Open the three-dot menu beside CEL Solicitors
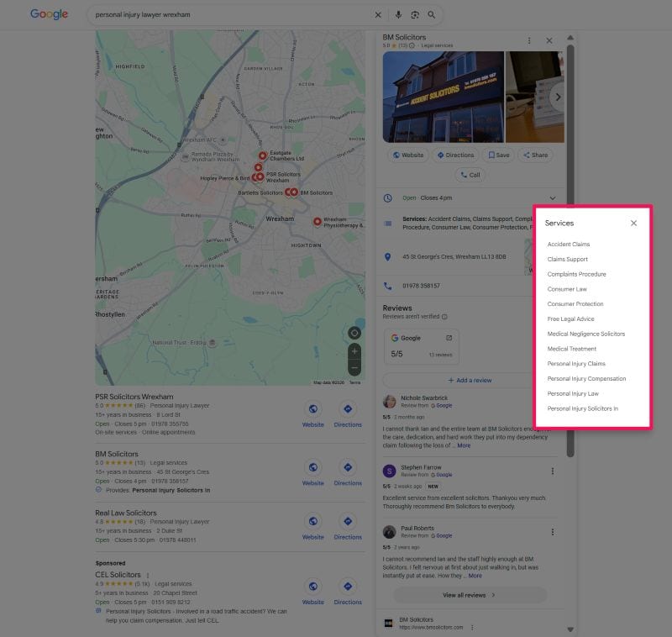Viewport: 672px width, 637px height. click(148, 576)
